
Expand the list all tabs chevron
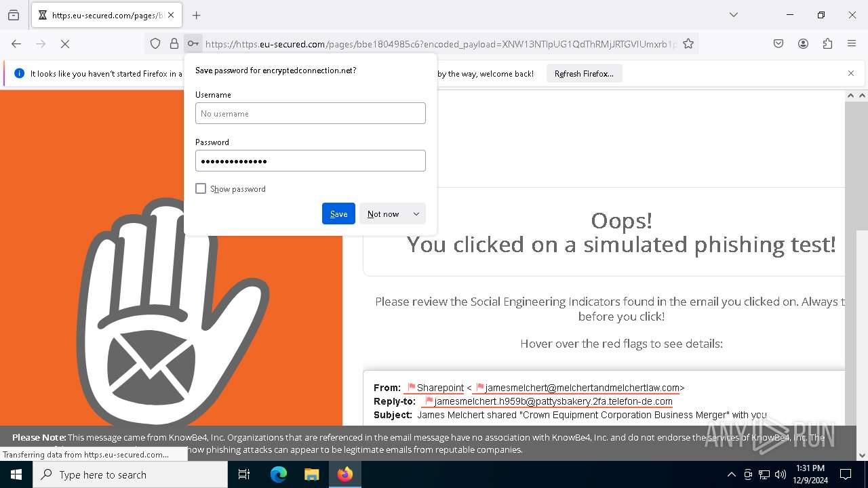coord(734,15)
